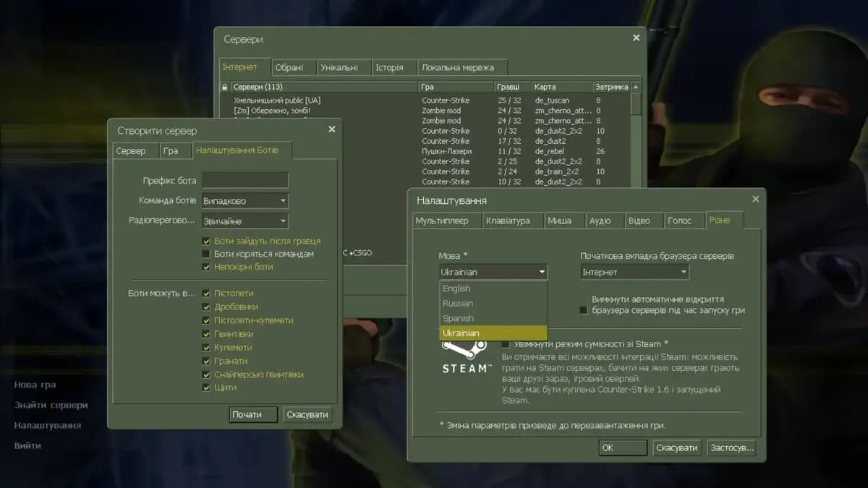The width and height of the screenshot is (868, 488).
Task: Toggle the Пістолети weapon checkbox
Action: point(206,294)
